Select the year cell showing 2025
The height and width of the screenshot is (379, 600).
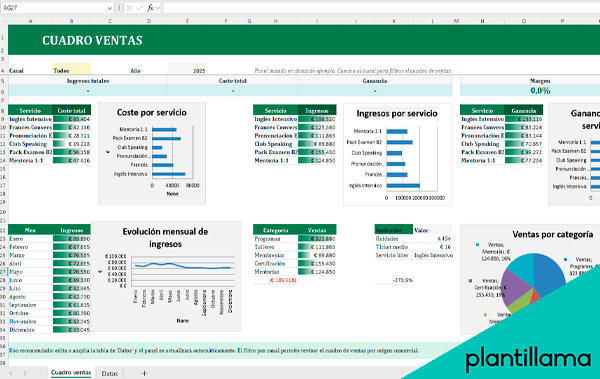click(x=187, y=69)
